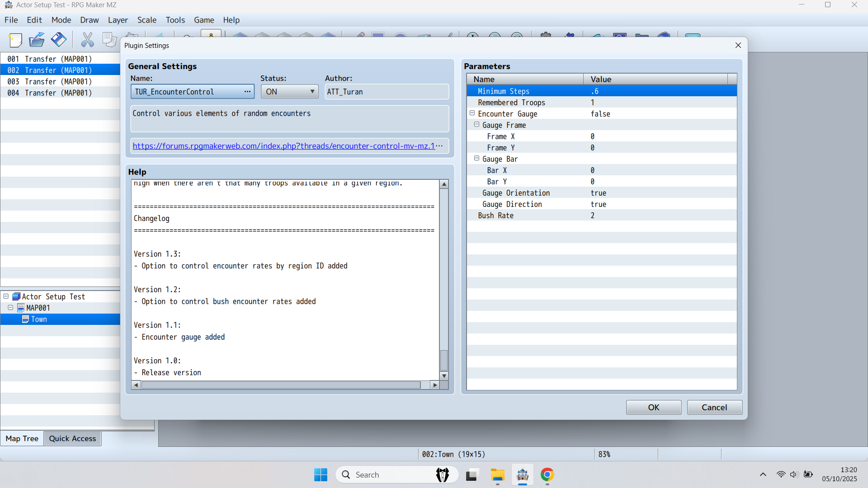Click the New Project toolbar icon

click(x=15, y=40)
